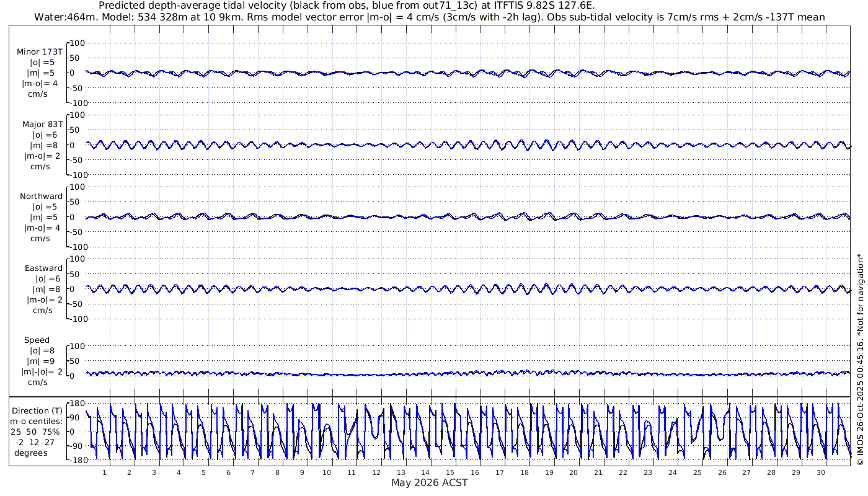
Task: Click the "Direction (T)" panel label
Action: 37,410
